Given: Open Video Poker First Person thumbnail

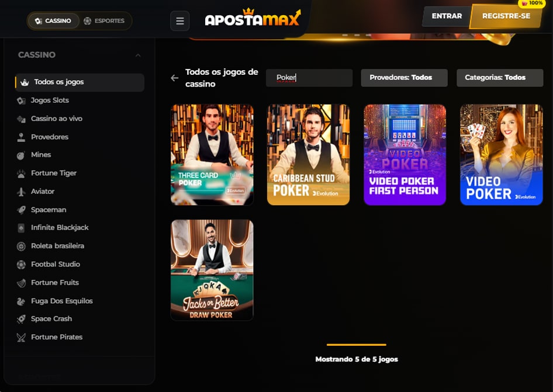Looking at the screenshot, I should [x=405, y=154].
